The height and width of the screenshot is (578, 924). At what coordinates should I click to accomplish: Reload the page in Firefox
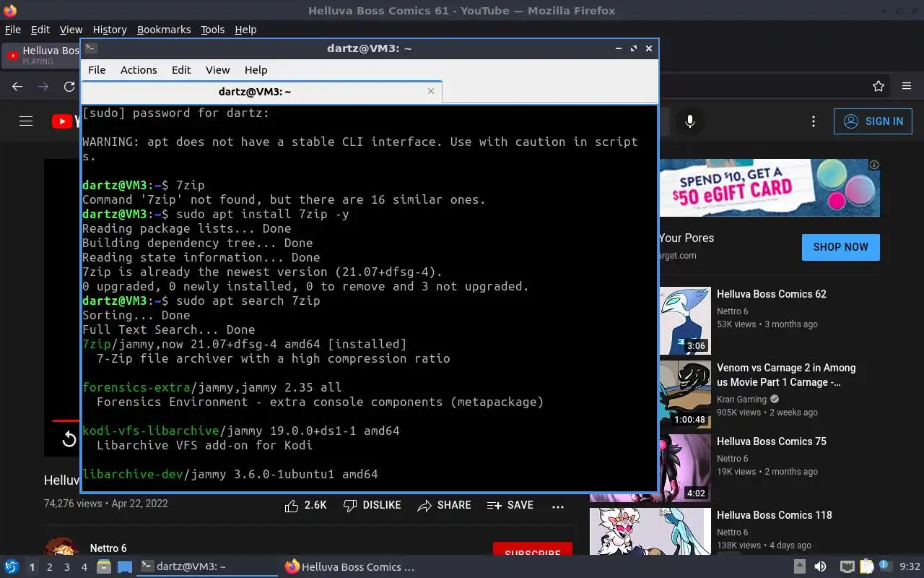coord(69,87)
